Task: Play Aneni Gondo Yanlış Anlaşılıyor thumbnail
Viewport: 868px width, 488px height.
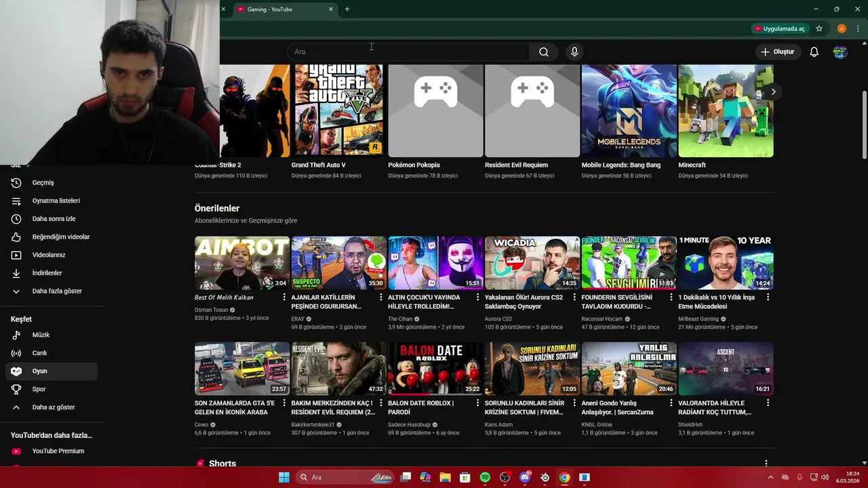Action: point(629,369)
